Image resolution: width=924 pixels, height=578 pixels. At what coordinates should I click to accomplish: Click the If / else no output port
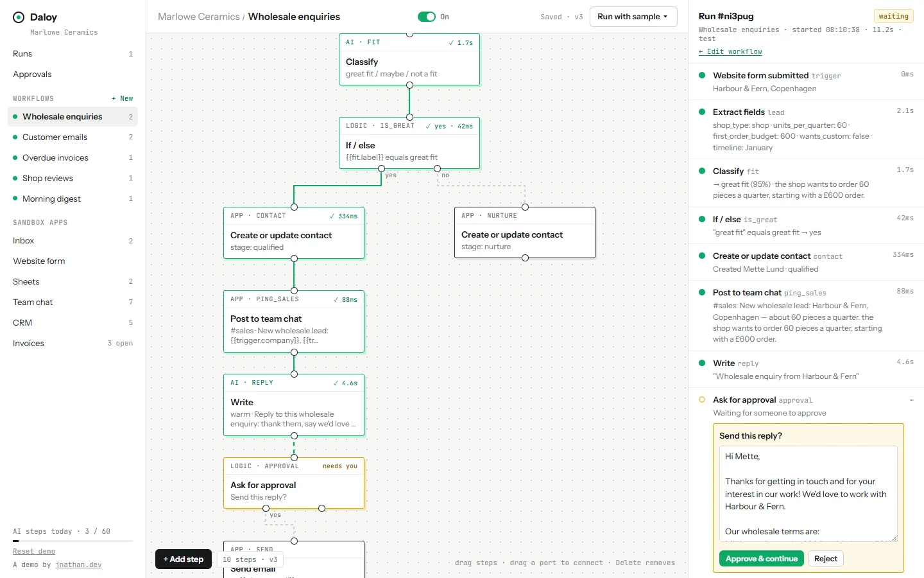pos(437,168)
